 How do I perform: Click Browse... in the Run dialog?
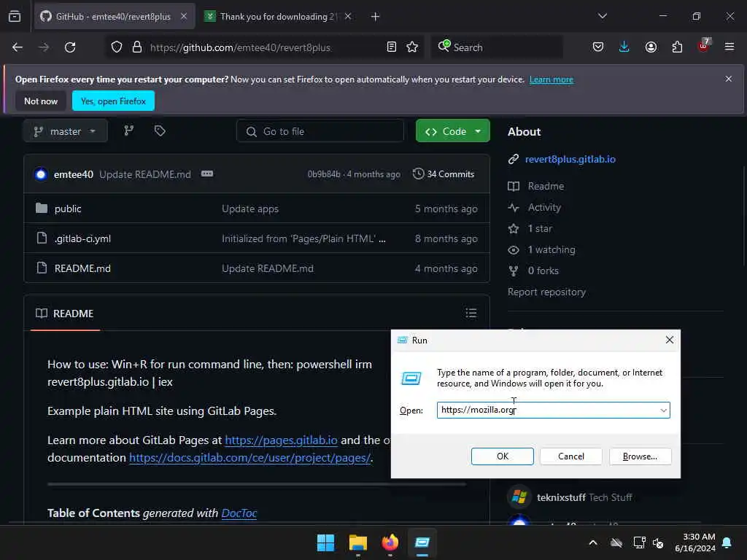pyautogui.click(x=640, y=456)
